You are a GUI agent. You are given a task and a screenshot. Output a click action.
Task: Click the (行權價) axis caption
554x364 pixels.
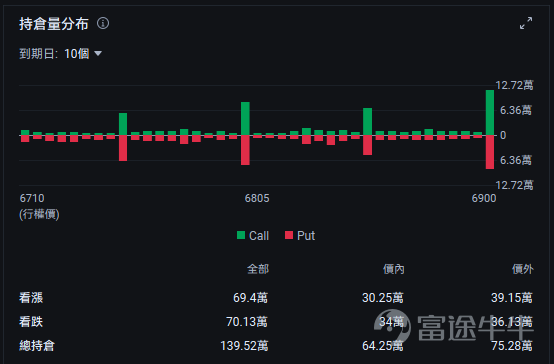[x=39, y=214]
